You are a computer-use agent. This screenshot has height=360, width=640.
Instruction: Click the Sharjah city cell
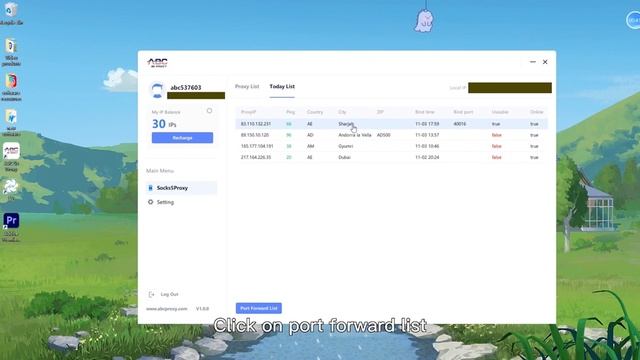(346, 124)
